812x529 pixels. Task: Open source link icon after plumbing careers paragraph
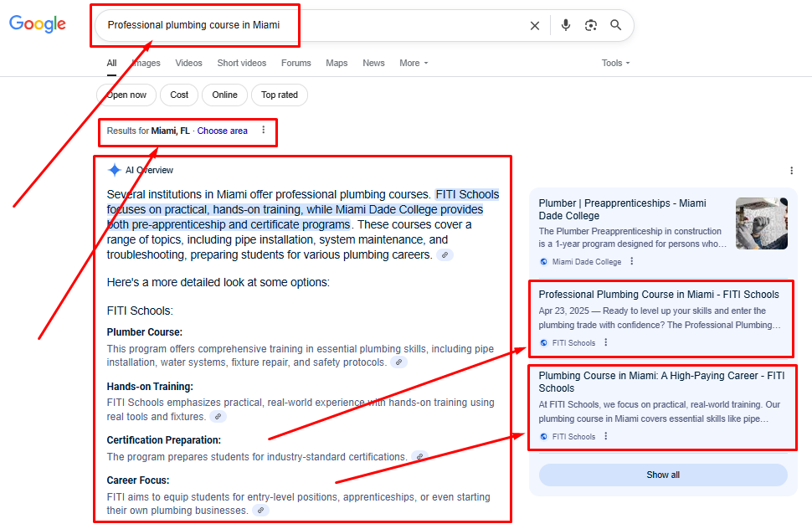pyautogui.click(x=445, y=255)
